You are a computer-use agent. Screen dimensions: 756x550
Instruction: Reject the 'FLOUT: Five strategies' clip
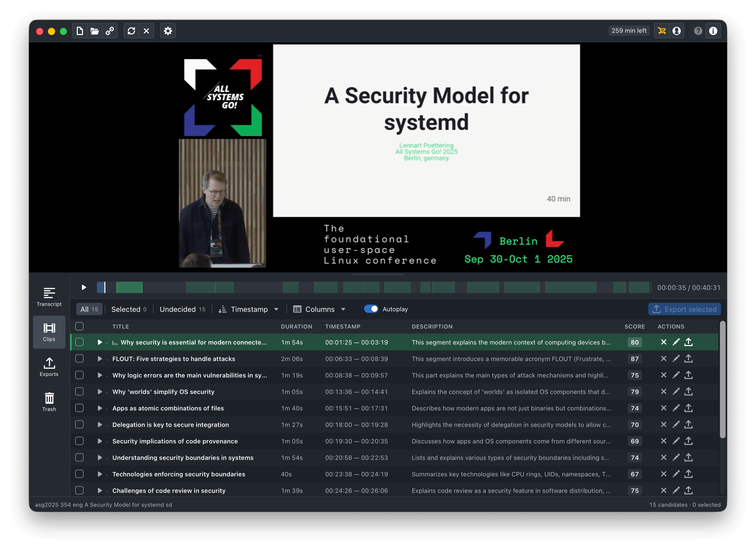coord(664,359)
